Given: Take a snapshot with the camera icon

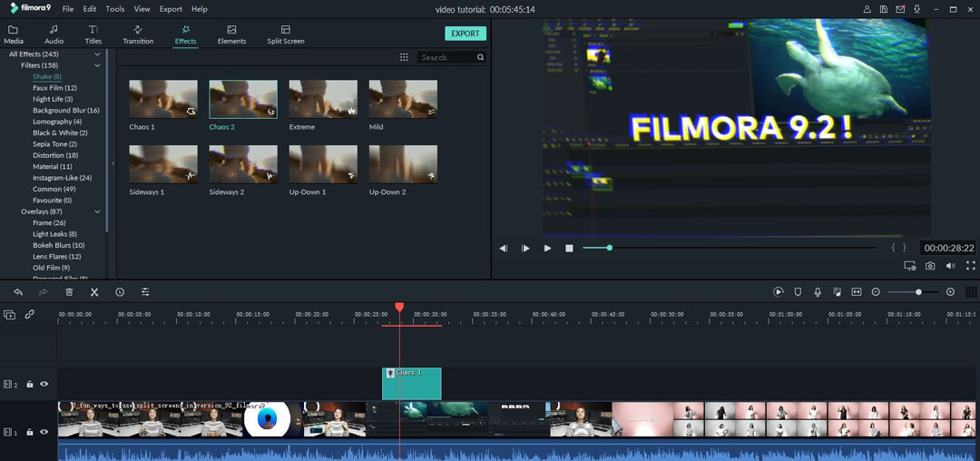Looking at the screenshot, I should click(930, 266).
